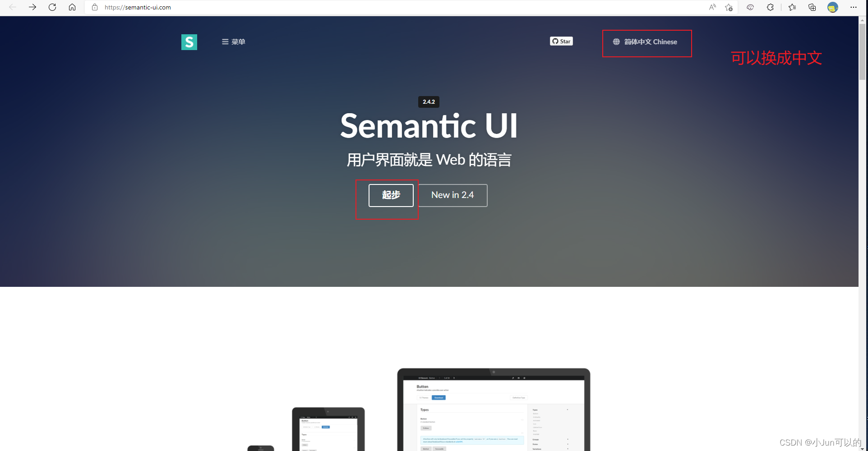Image resolution: width=868 pixels, height=451 pixels.
Task: Open the browser settings ellipsis menu
Action: click(x=854, y=7)
